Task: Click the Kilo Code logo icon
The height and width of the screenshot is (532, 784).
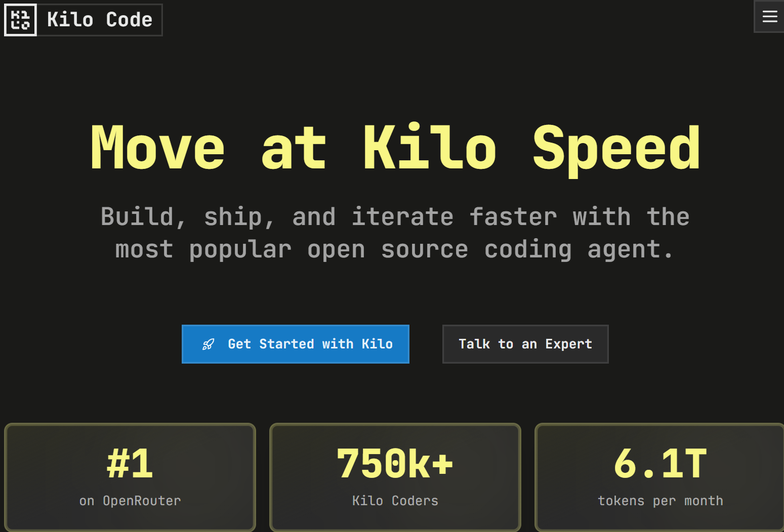Action: [x=20, y=20]
